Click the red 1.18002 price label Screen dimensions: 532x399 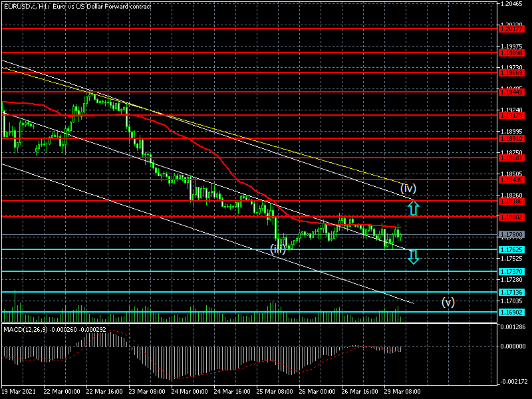point(511,217)
